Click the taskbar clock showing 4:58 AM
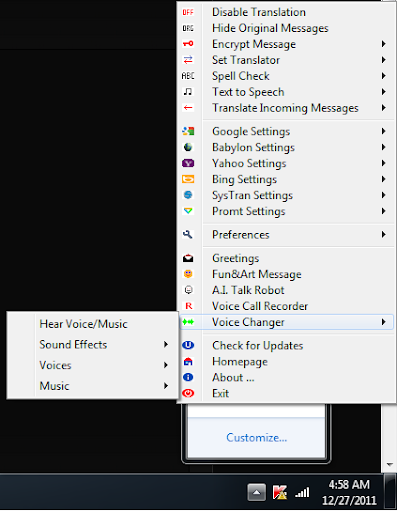Screen dimensions: 397x512 [349, 492]
